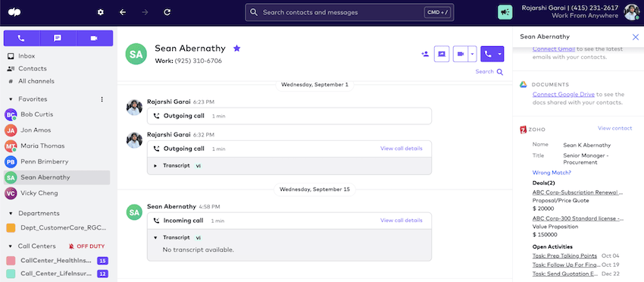Select Bob Curtis in favorites
This screenshot has width=644, height=282.
pos(57,114)
